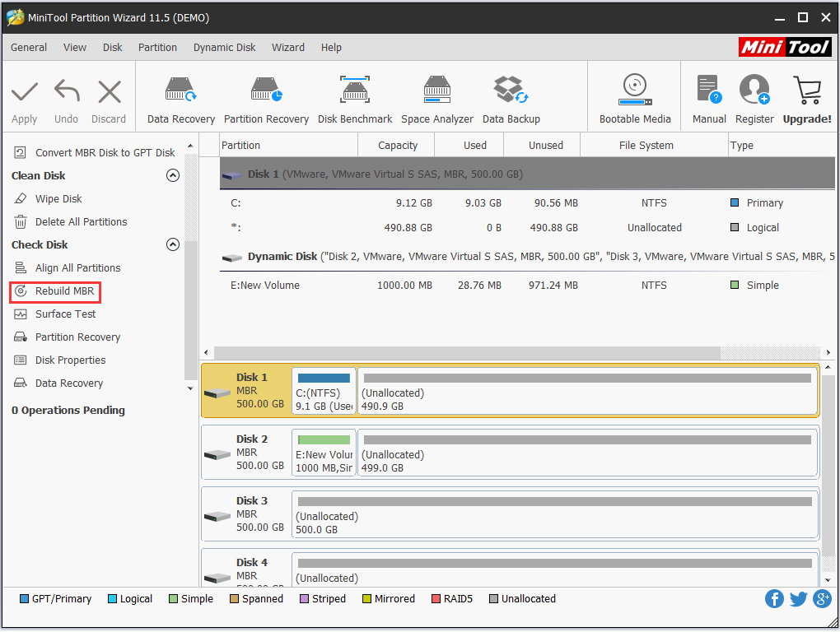Click the GPT/Primary legend color swatch
The image size is (840, 632).
pos(24,599)
